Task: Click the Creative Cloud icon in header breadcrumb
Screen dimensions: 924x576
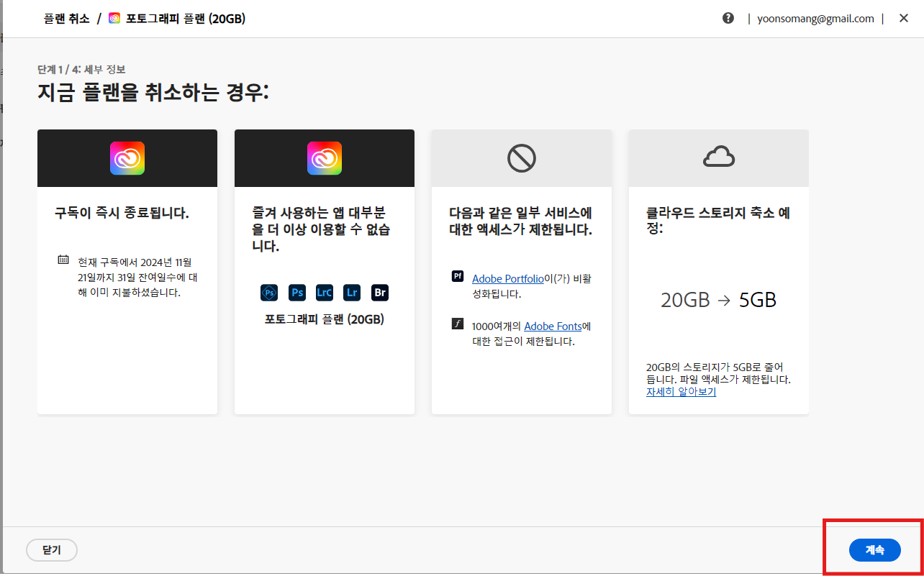Action: 114,19
